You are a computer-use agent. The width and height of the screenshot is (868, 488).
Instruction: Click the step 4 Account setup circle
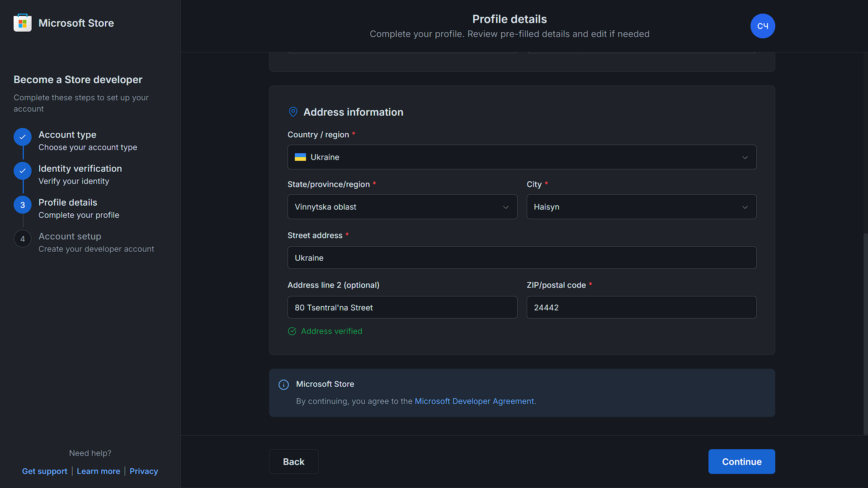click(x=23, y=239)
